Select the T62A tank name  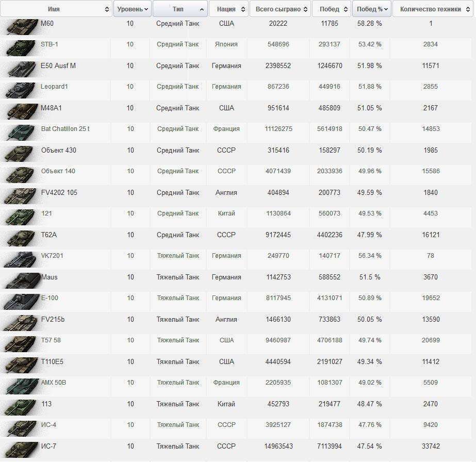click(49, 235)
